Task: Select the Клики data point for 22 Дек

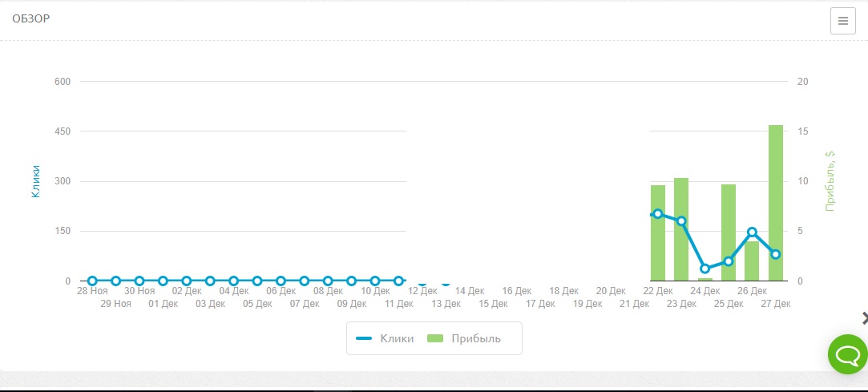Action: [658, 214]
